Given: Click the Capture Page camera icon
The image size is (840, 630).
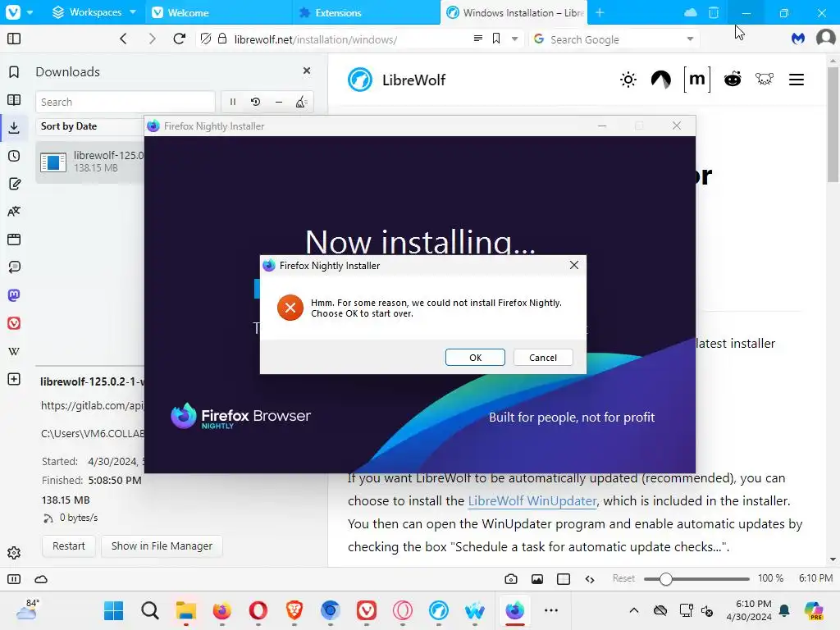Looking at the screenshot, I should click(510, 579).
